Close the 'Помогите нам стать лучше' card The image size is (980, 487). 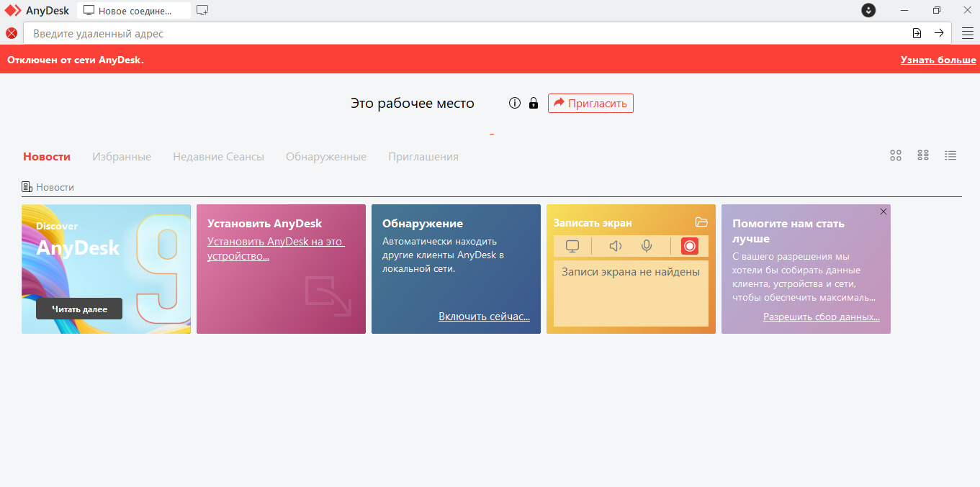click(884, 211)
